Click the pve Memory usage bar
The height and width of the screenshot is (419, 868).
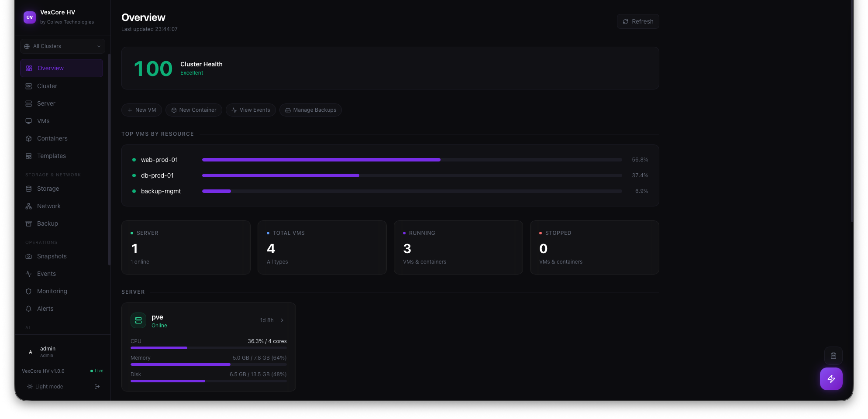click(x=209, y=364)
